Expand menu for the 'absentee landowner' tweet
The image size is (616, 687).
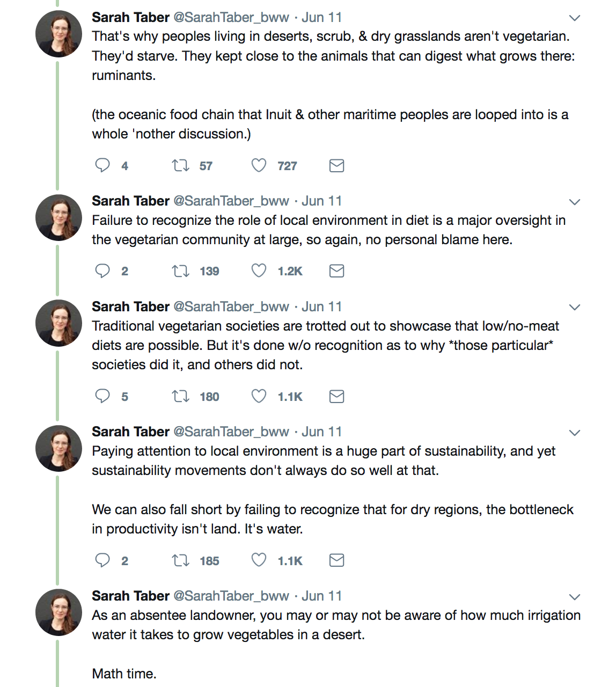click(575, 597)
